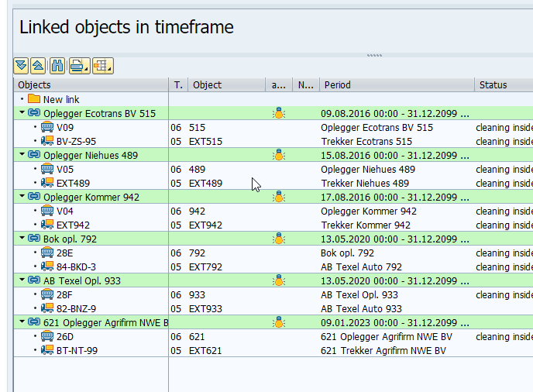Open the Print icon dropdown arrow
The image size is (533, 392).
coord(87,70)
